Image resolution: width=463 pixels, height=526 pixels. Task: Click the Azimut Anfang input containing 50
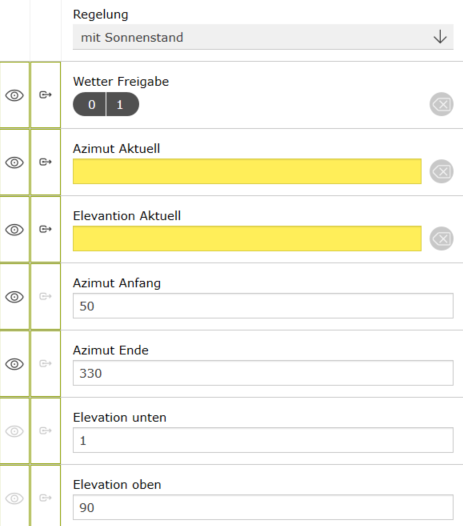tap(263, 306)
